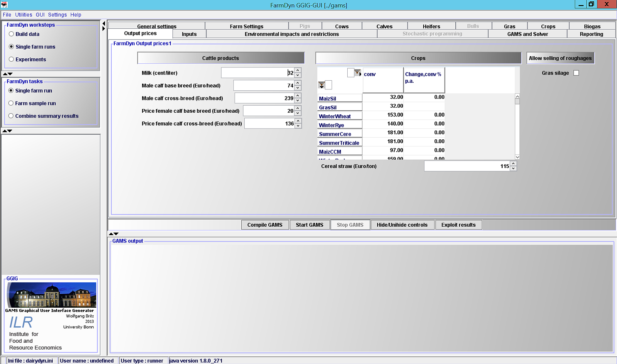Toggle divider arrows below FarmDyn worksteps
Image resolution: width=617 pixels, height=364 pixels.
[8, 74]
